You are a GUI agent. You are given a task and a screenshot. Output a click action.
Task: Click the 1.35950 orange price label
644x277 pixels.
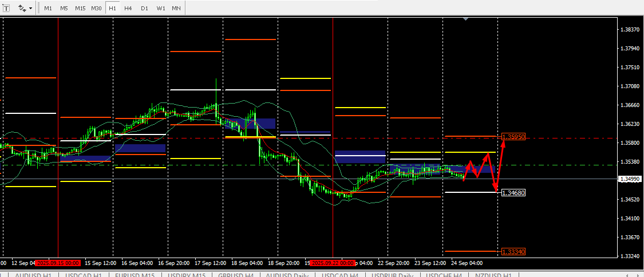pos(513,137)
